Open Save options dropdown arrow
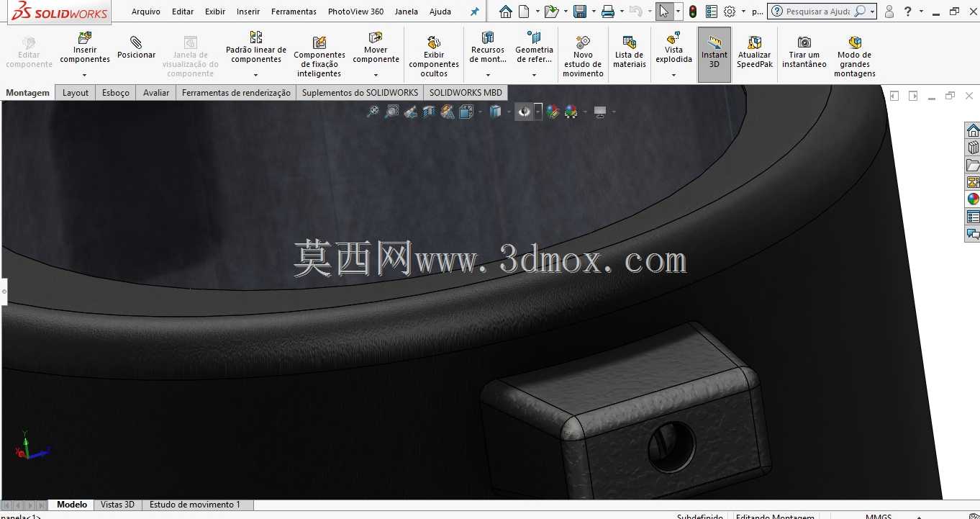 click(594, 12)
